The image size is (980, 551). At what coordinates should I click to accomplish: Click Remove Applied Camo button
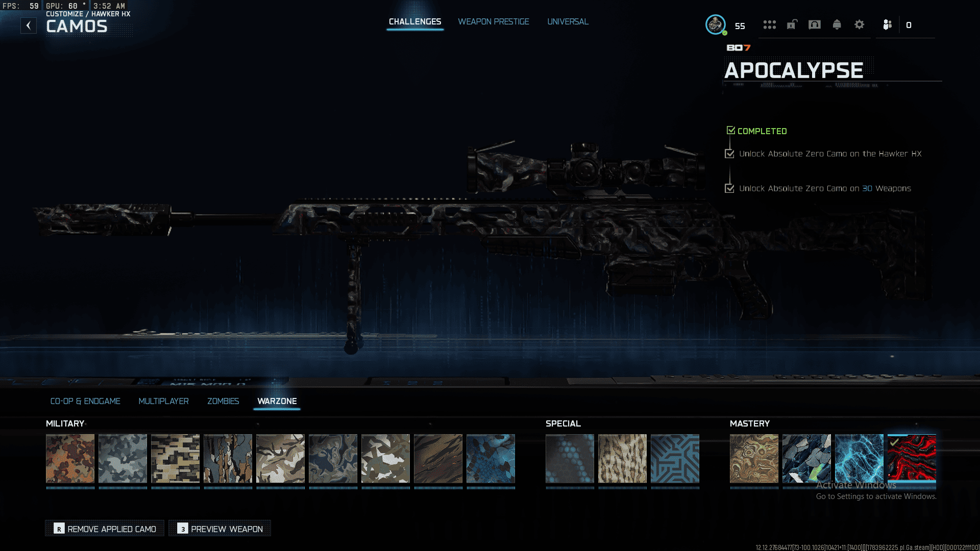105,529
